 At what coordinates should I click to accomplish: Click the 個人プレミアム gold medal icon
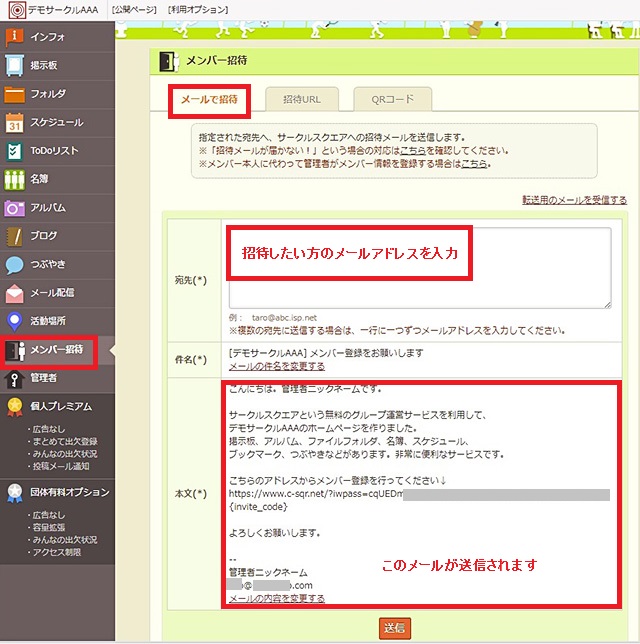14,407
